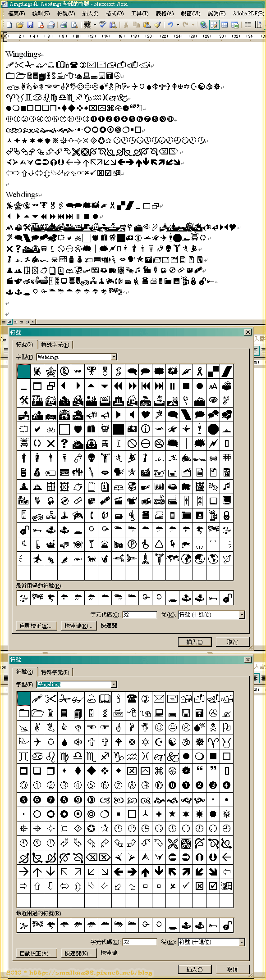Click 插入 button in Webdings dialog

pyautogui.click(x=195, y=642)
